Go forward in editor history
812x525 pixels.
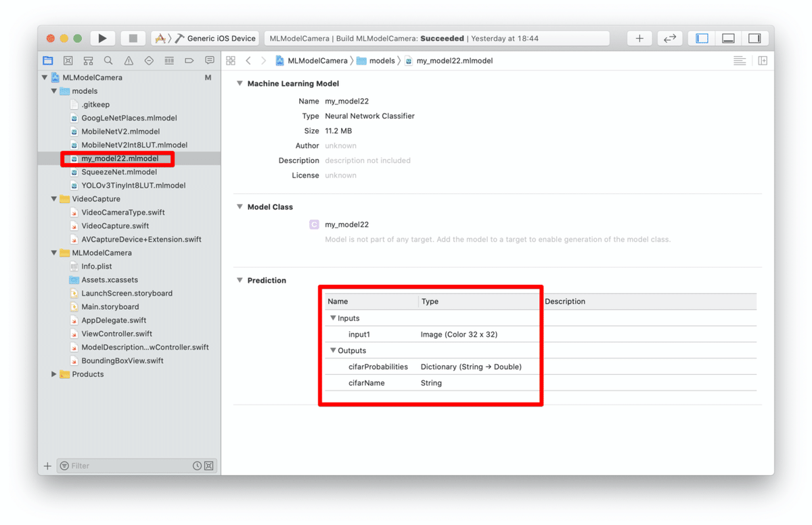tap(264, 60)
